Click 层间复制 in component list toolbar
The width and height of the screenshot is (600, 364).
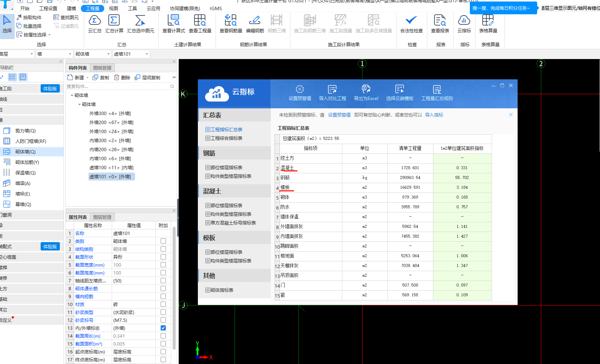pos(147,77)
